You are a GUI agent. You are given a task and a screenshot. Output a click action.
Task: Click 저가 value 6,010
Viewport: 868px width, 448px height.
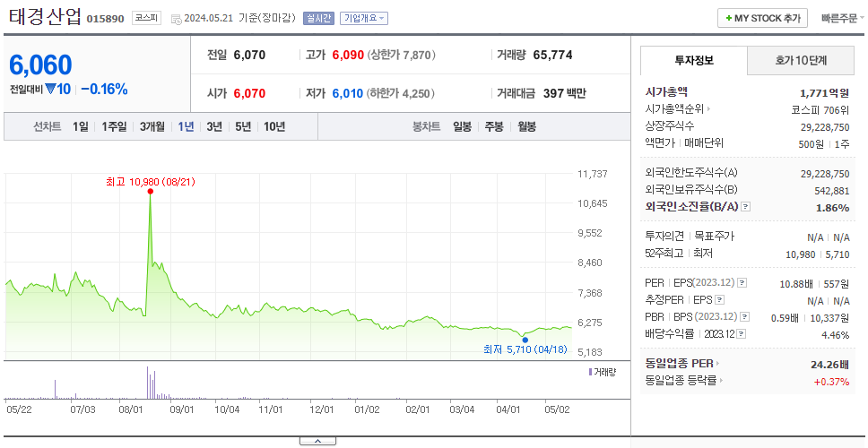pos(348,93)
